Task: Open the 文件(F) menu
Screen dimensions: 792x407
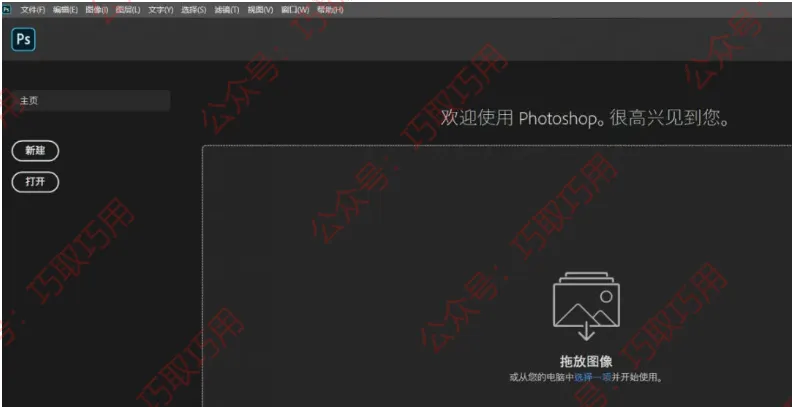Action: [33, 10]
